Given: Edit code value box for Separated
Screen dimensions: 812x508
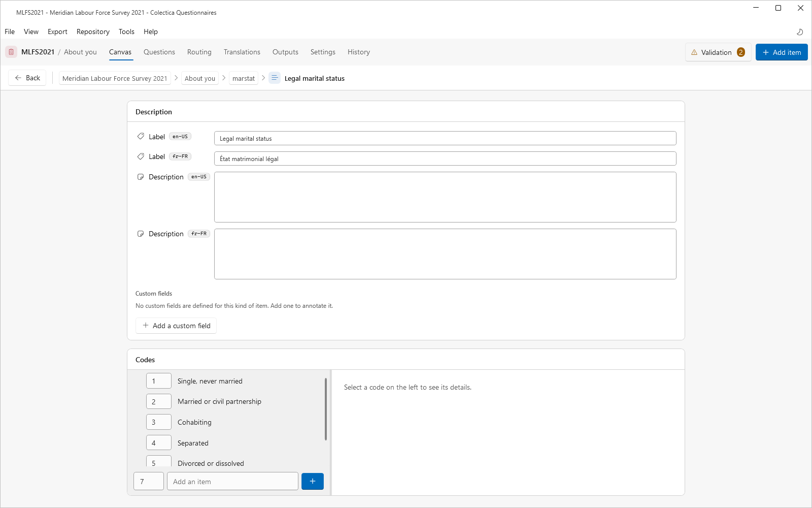Looking at the screenshot, I should coord(159,443).
